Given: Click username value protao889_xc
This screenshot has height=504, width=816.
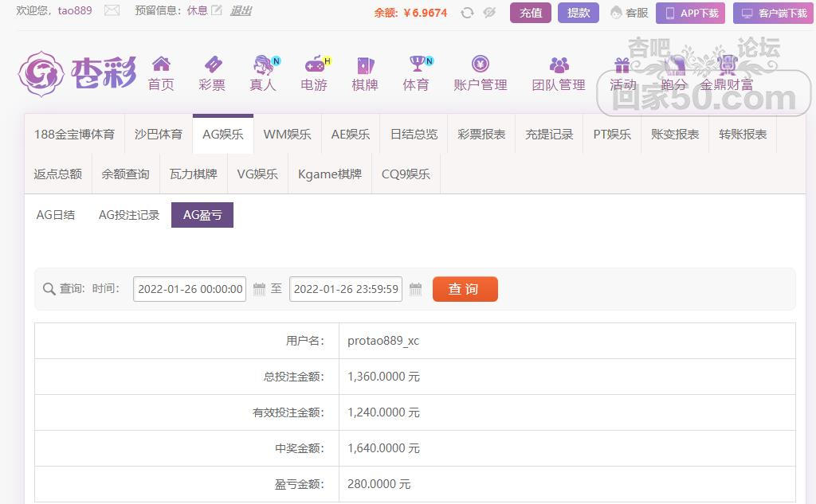Looking at the screenshot, I should pyautogui.click(x=383, y=341).
